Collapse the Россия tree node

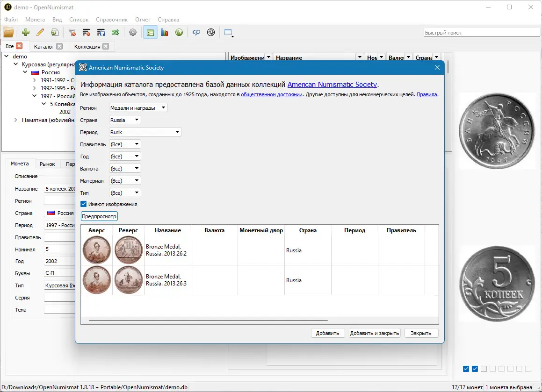[25, 72]
